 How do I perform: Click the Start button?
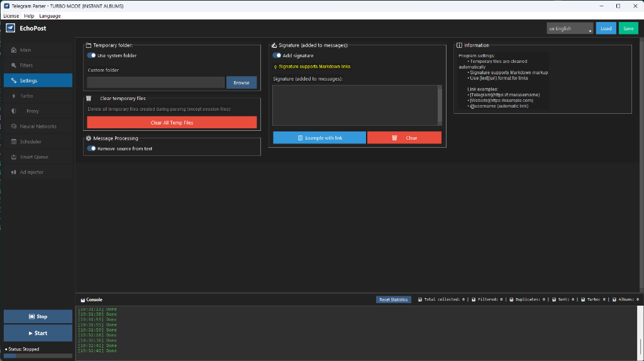[38, 333]
